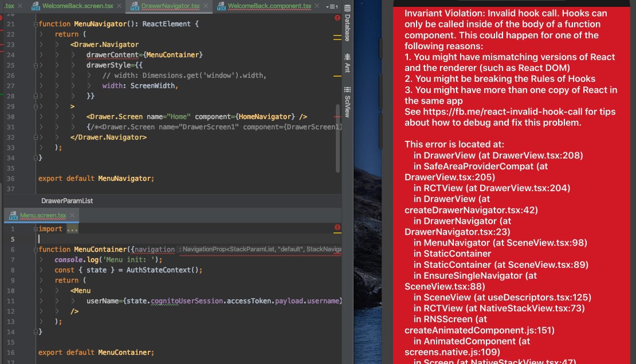Click fold end marker at line 34

pos(36,158)
